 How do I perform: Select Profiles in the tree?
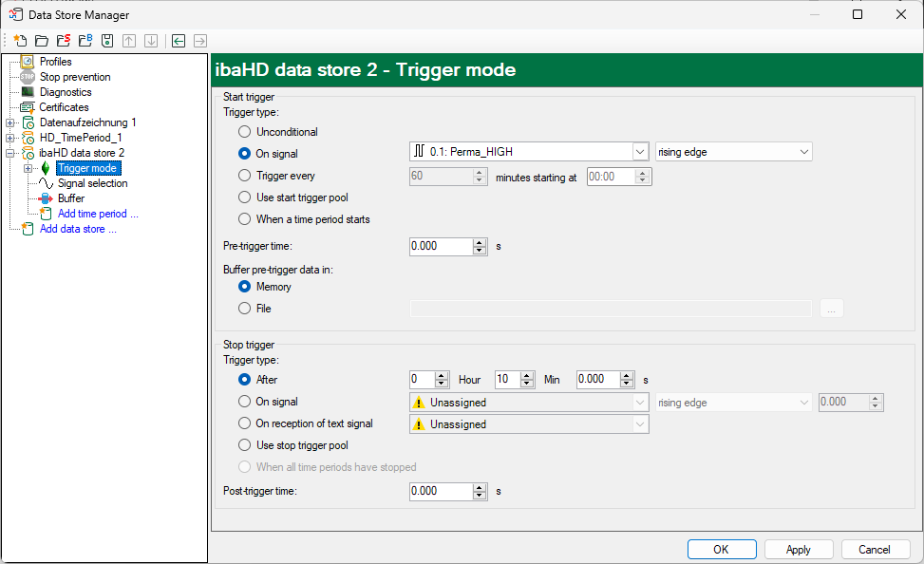pos(56,62)
